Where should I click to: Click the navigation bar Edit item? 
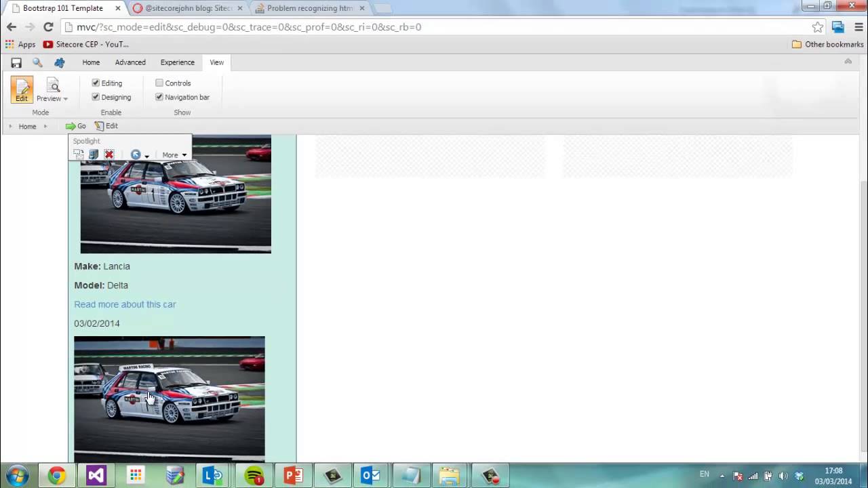click(106, 126)
